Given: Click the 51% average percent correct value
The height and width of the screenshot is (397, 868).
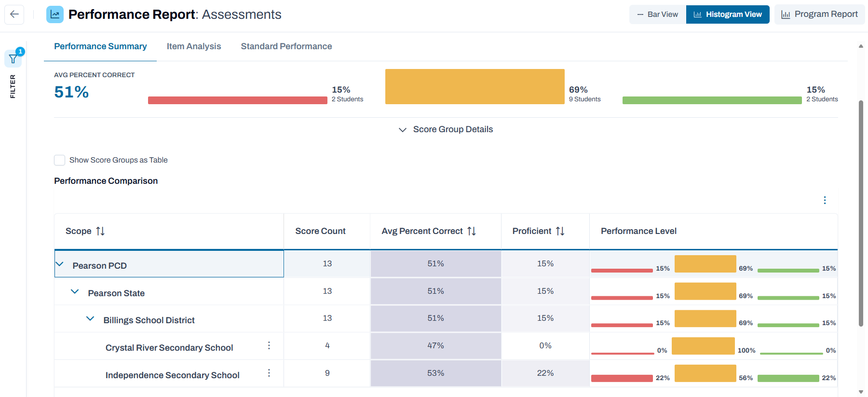Looking at the screenshot, I should [x=71, y=92].
